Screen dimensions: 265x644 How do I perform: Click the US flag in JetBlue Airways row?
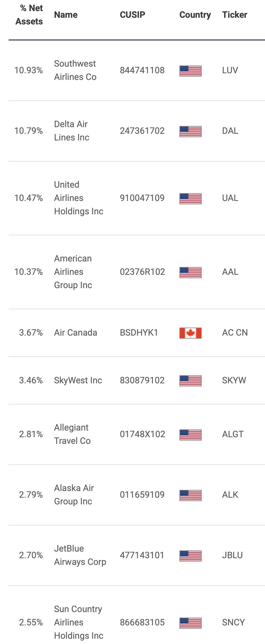pos(190,556)
